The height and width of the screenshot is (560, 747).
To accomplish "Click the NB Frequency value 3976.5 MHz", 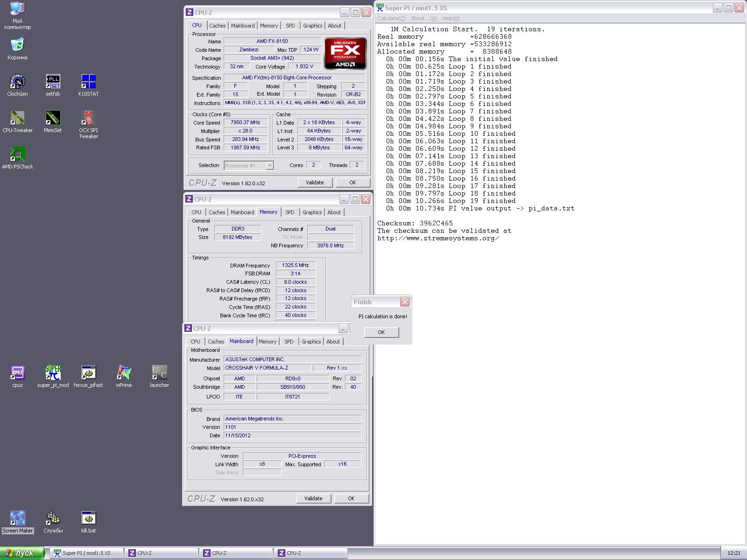I will pos(331,245).
